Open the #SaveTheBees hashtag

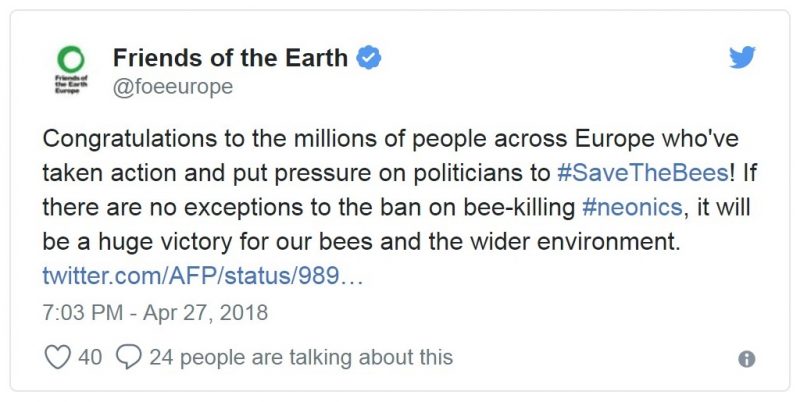pos(643,173)
